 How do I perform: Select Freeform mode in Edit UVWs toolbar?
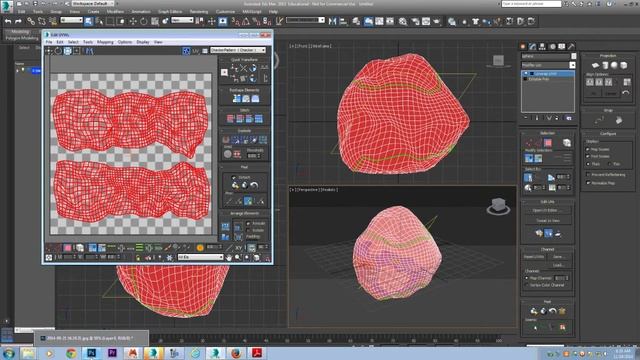77,51
